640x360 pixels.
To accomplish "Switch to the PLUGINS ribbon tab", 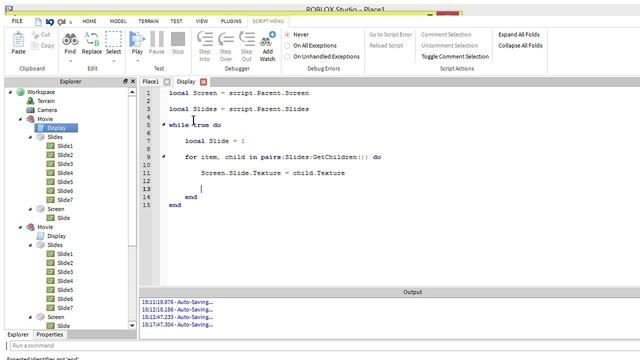I will tap(231, 21).
